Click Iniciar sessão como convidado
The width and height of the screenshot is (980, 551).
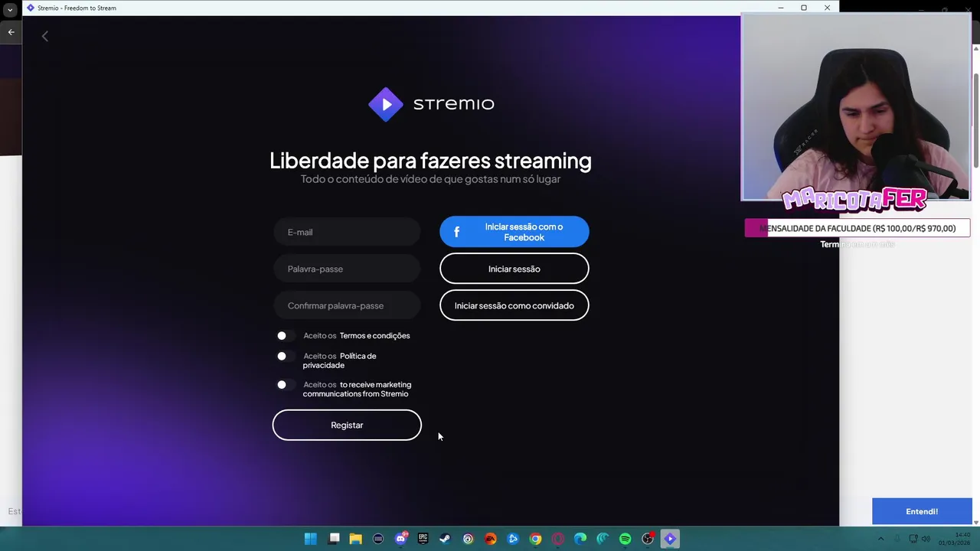514,305
